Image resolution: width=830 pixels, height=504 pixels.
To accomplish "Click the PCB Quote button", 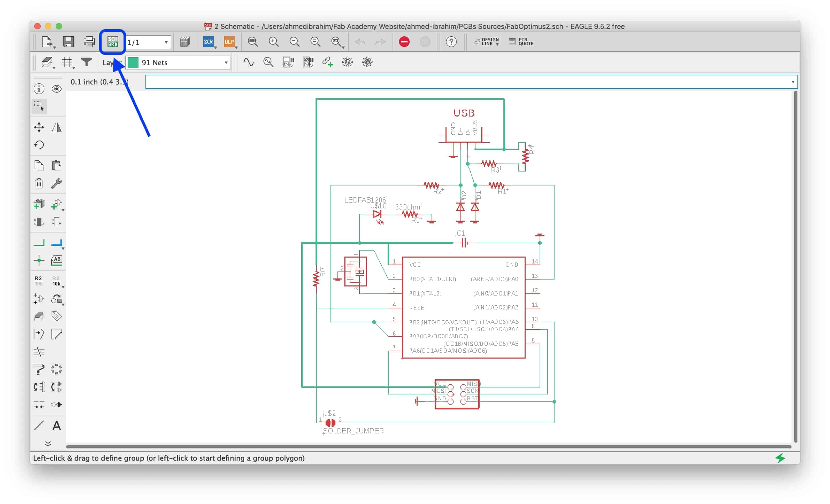I will (x=521, y=42).
